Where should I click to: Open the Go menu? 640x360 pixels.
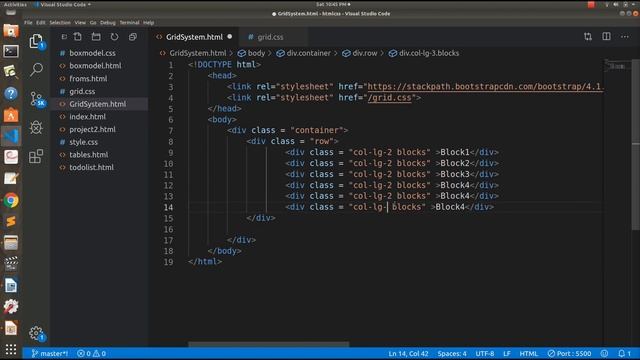click(93, 22)
